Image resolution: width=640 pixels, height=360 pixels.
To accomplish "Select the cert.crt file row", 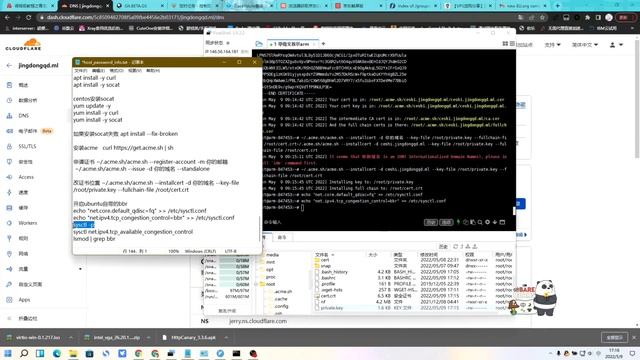I will coord(413,296).
